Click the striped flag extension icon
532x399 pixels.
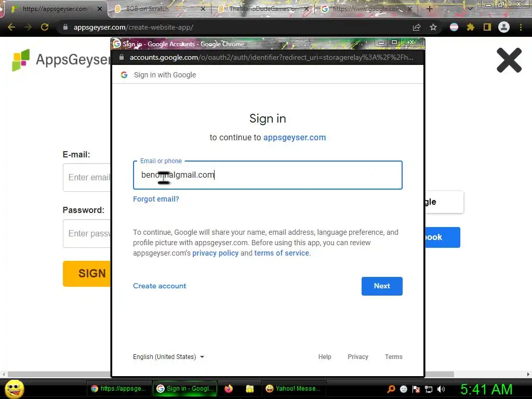coord(454,27)
